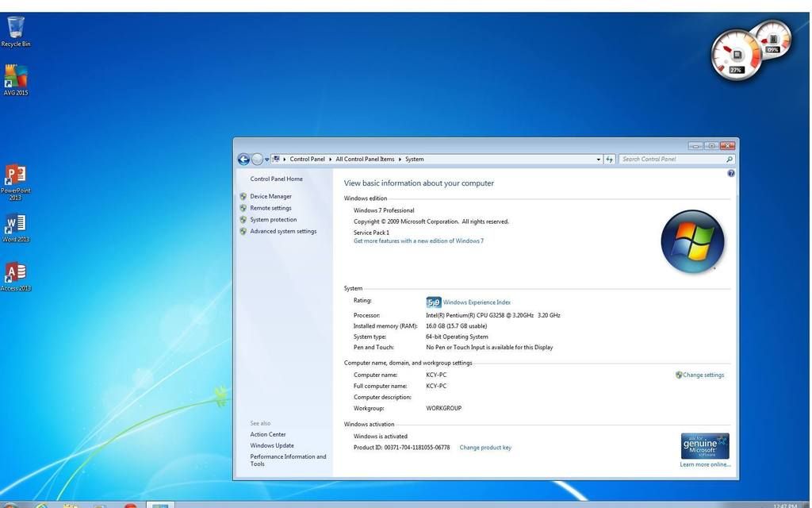
Task: Click Get more features with new edition
Action: [419, 241]
